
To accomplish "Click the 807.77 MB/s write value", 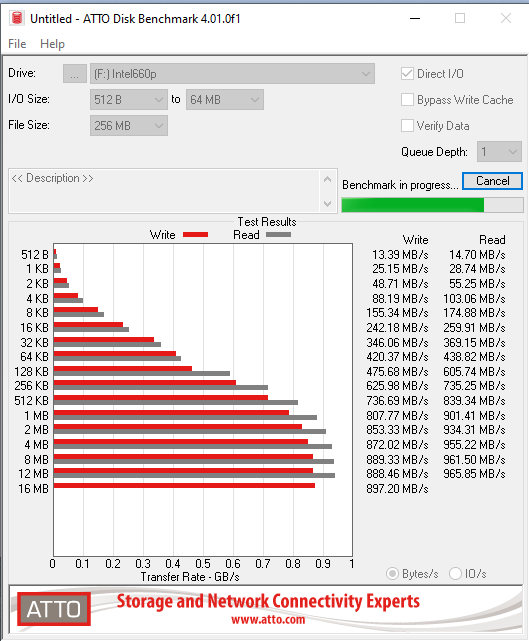I will point(397,416).
